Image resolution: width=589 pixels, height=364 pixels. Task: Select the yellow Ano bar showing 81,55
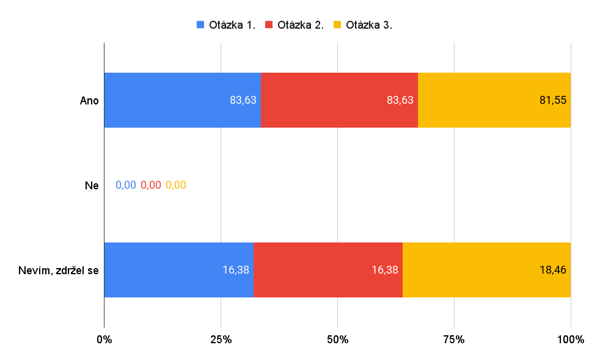(x=494, y=100)
